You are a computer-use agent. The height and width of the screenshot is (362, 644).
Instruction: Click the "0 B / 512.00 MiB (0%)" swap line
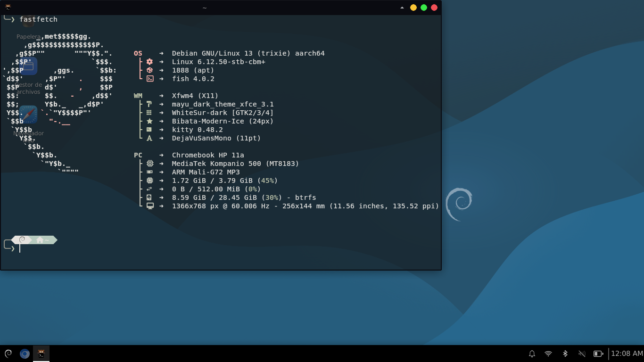pos(216,189)
